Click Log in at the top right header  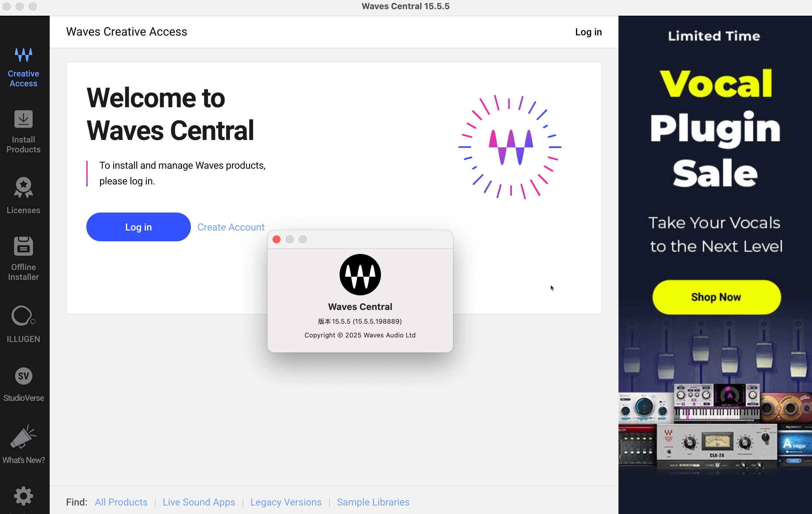[588, 32]
